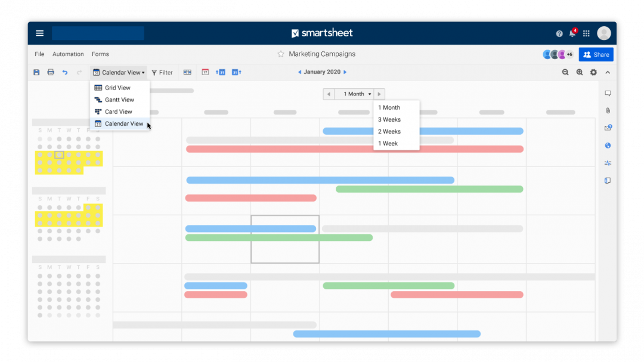Select 2 Weeks from the timescale menu
The width and height of the screenshot is (644, 362).
coord(389,131)
